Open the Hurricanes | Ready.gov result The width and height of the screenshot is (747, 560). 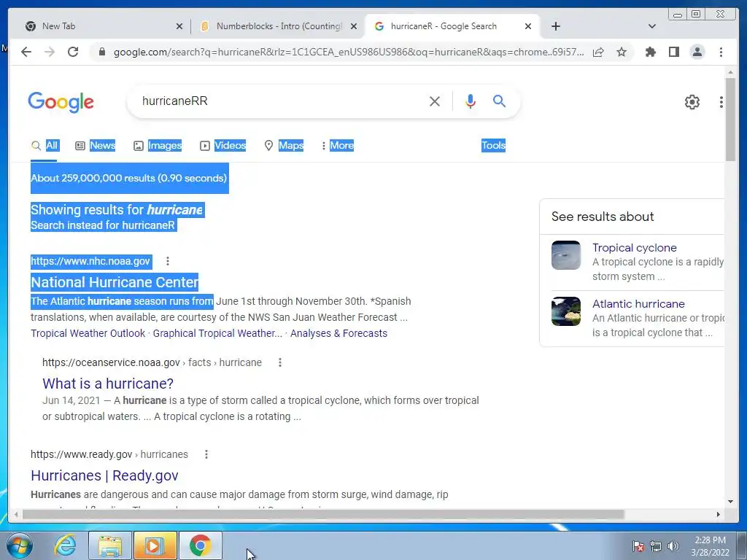pos(104,475)
